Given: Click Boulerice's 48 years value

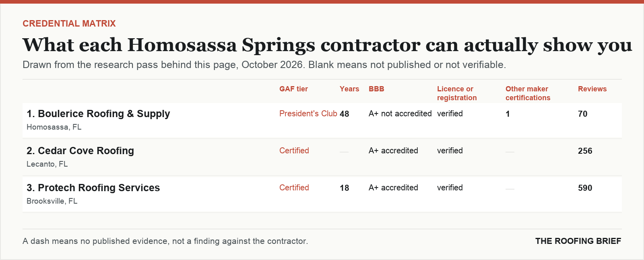Looking at the screenshot, I should coord(345,114).
